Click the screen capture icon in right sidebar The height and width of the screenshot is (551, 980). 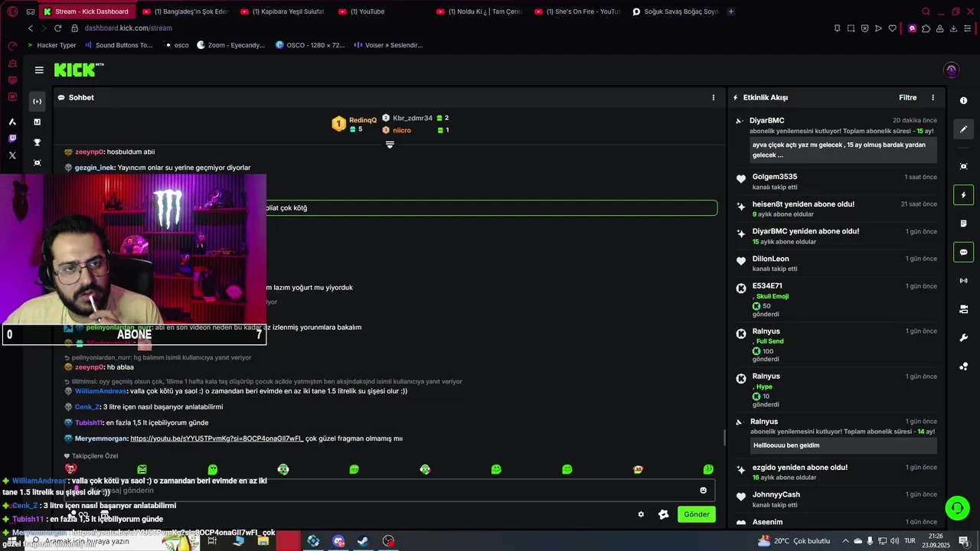pyautogui.click(x=963, y=166)
